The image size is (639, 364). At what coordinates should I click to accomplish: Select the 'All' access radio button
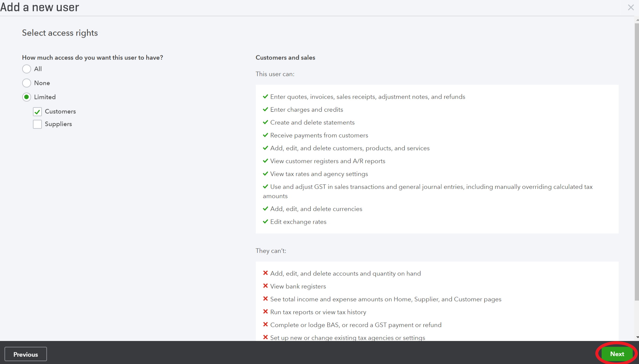(26, 69)
